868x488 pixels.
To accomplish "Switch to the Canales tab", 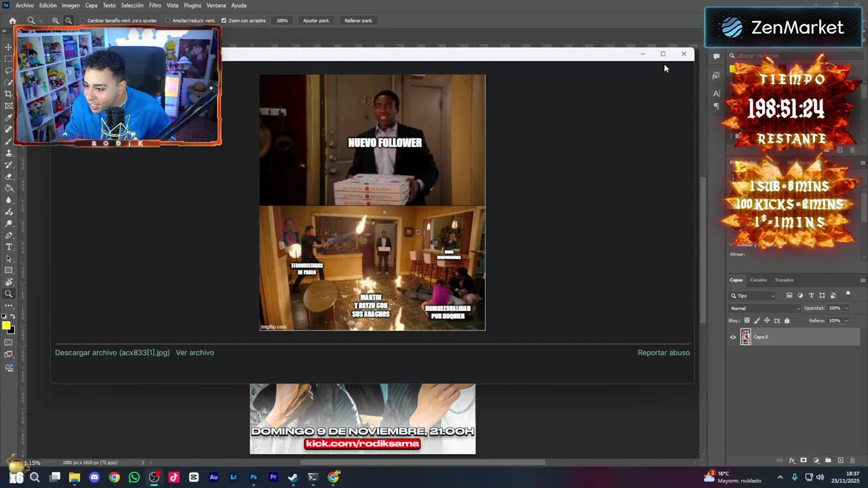I will point(758,280).
